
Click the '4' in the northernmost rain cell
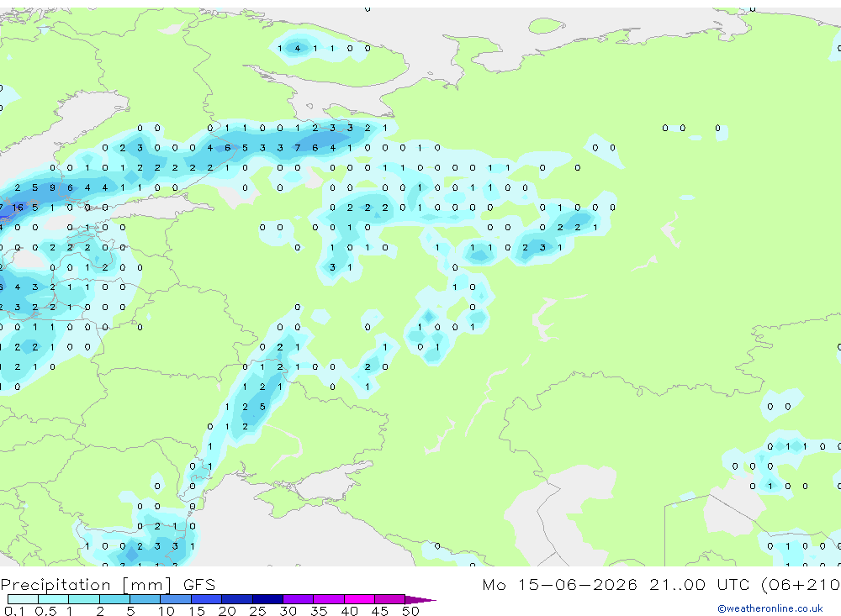coord(297,48)
